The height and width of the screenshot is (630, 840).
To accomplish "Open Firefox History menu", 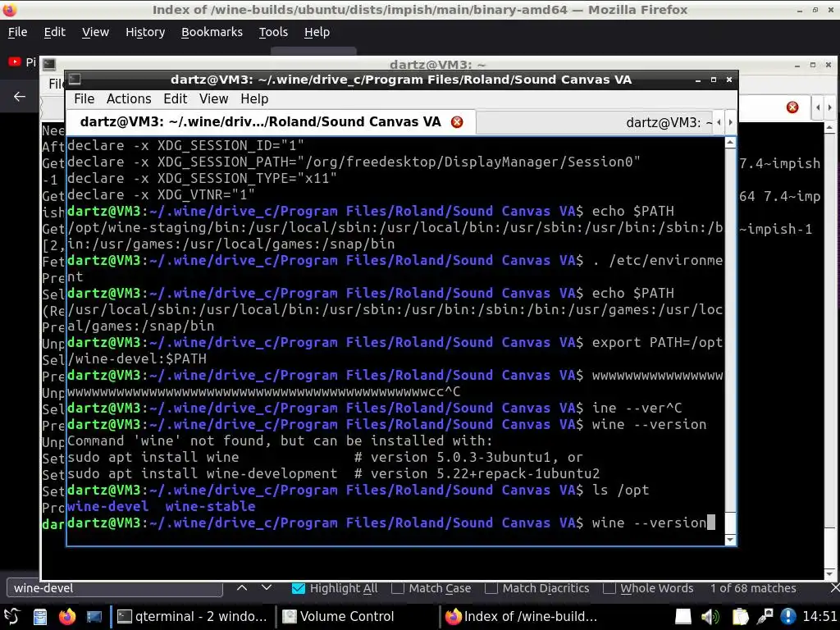I will (x=145, y=32).
